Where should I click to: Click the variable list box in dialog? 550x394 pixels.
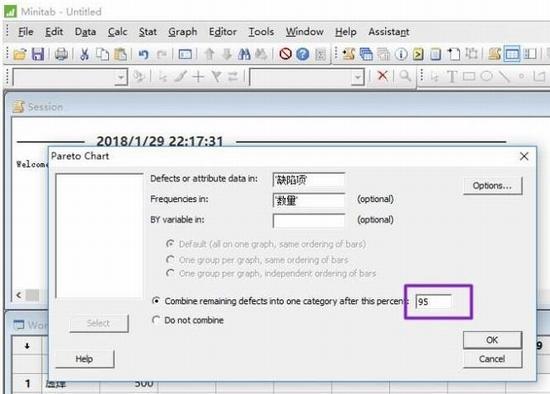click(99, 235)
